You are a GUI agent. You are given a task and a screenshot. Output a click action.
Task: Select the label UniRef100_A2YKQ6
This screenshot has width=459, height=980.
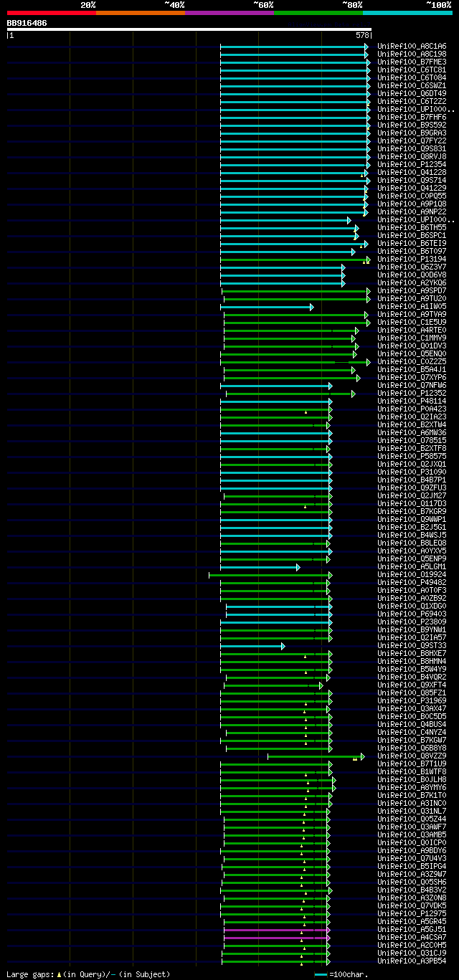412,282
